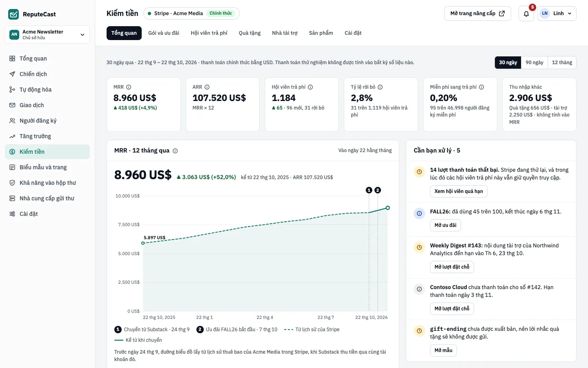Click Mở lượt đặt chỗ under Weekly Digest #143
Viewport: 588px width, 368px height.
[452, 267]
